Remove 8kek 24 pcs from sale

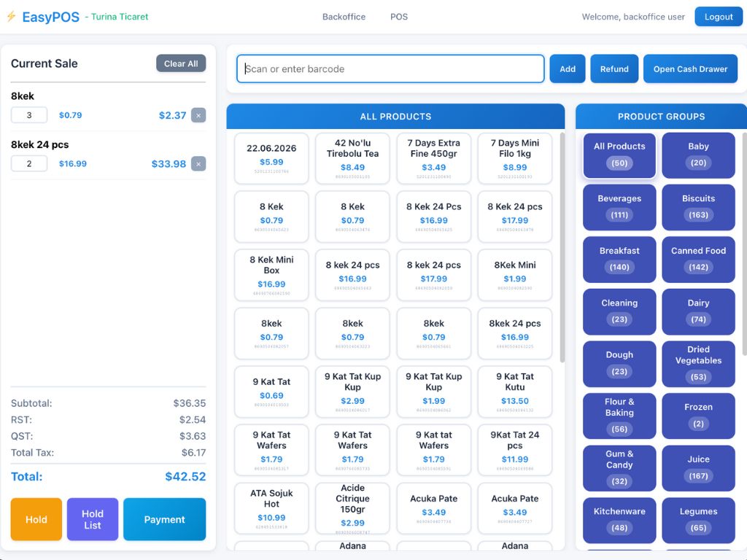198,164
